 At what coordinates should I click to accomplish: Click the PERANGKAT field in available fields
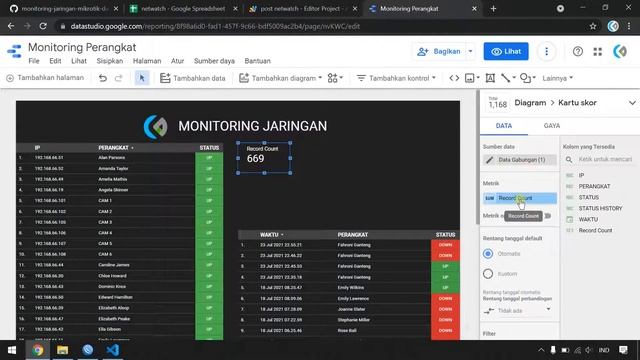click(x=594, y=186)
